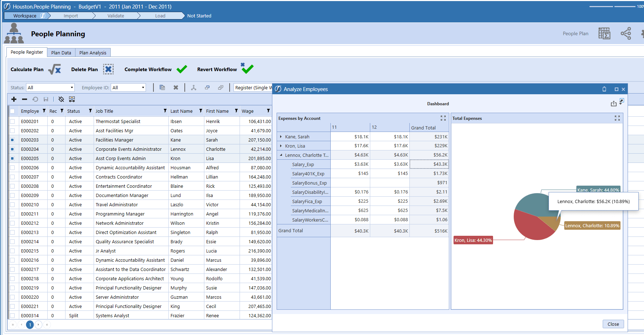Toggle the select-all checkbox in the grid header
Image resolution: width=644 pixels, height=335 pixels.
(x=12, y=111)
